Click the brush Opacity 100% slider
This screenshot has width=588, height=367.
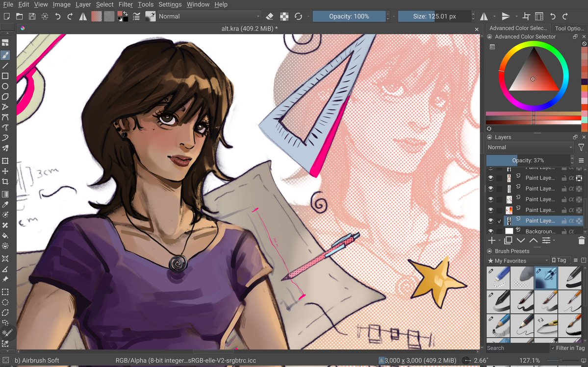pos(349,17)
